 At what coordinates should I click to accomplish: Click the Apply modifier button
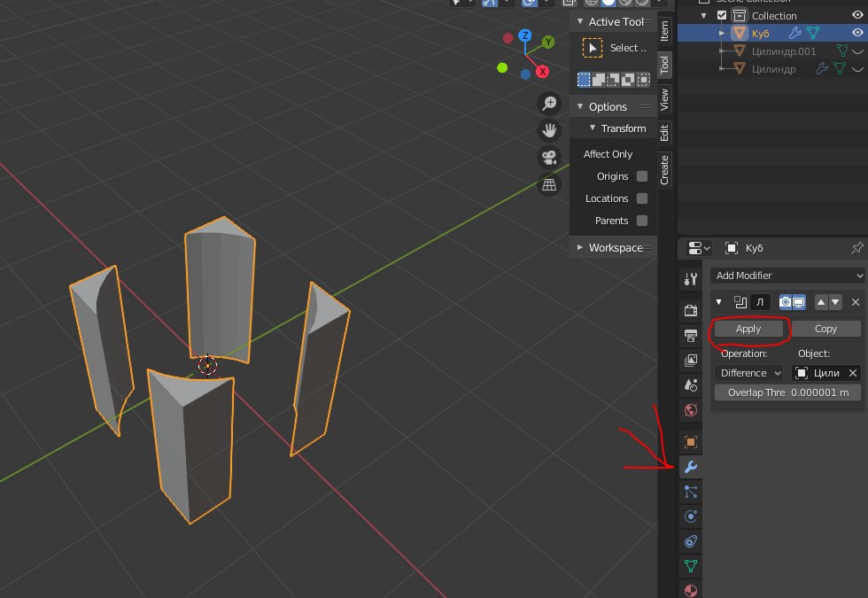click(x=748, y=329)
